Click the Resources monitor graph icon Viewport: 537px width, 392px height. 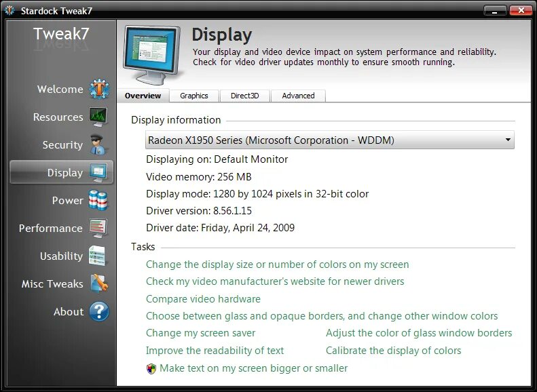(98, 117)
